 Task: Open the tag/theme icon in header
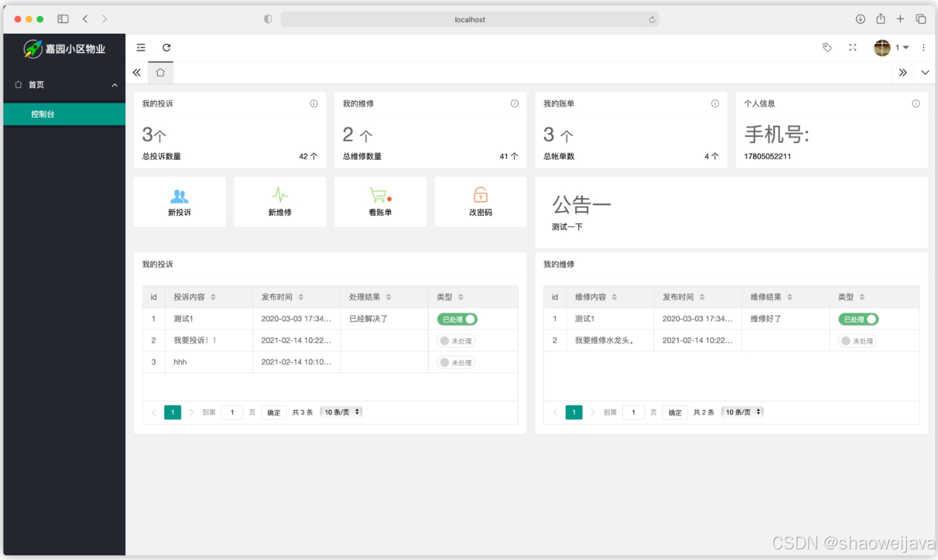(x=827, y=48)
